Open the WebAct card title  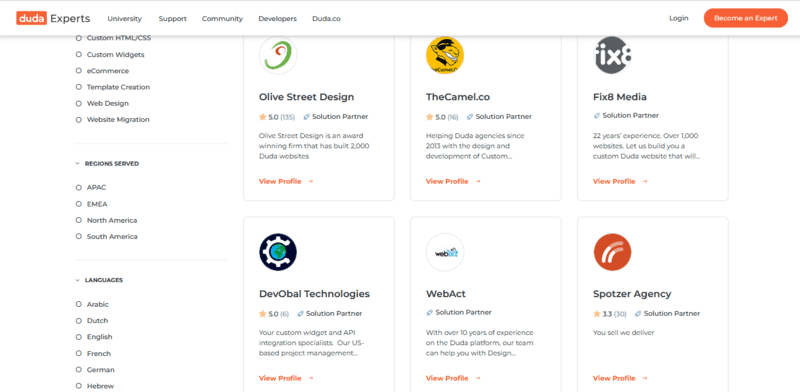(x=446, y=294)
